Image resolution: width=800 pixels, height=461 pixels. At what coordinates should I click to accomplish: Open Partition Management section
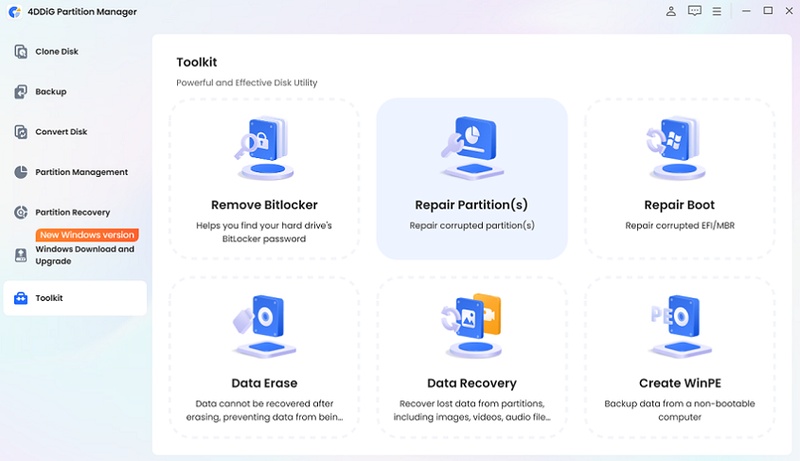point(82,172)
